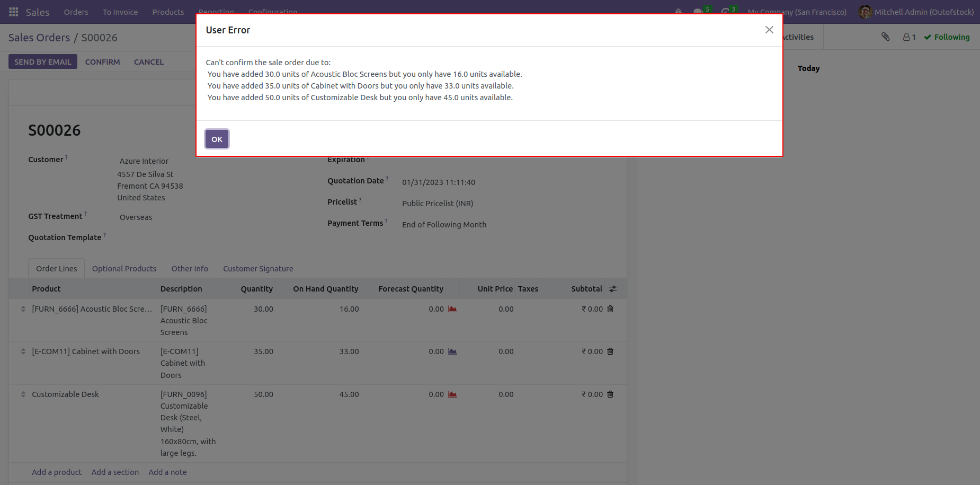Open GST Treatment field Overseas

pyautogui.click(x=136, y=217)
